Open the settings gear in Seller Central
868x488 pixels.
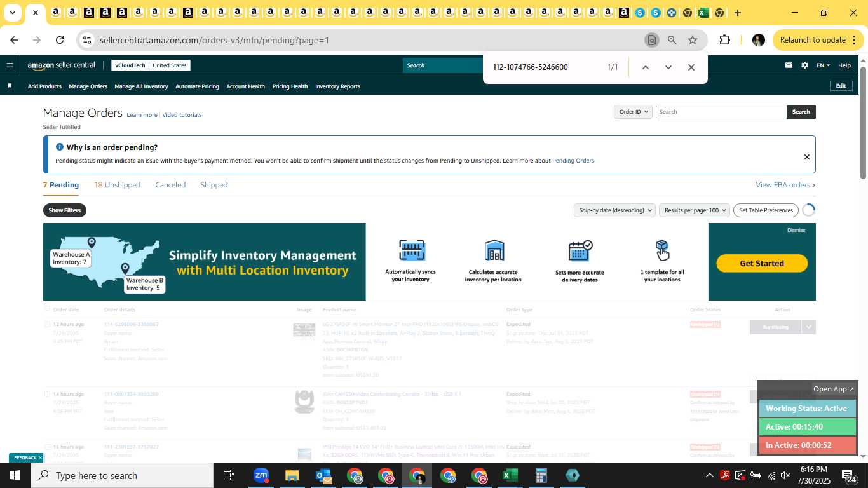tap(804, 65)
